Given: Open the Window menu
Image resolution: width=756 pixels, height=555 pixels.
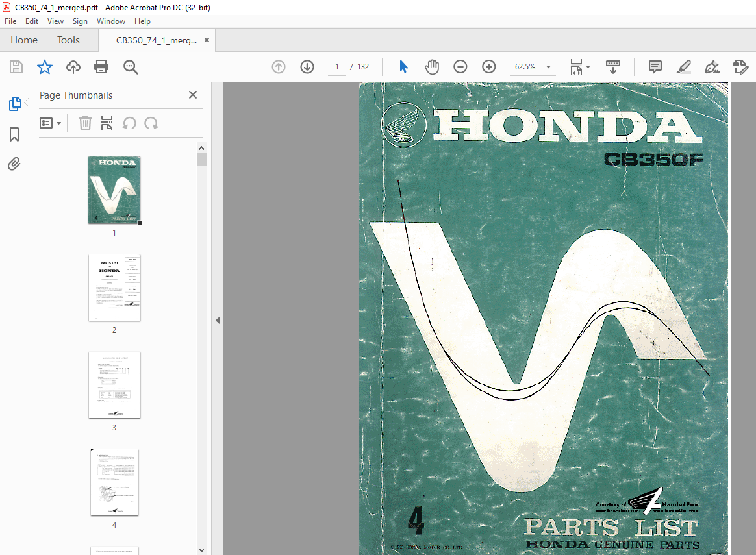Looking at the screenshot, I should pyautogui.click(x=111, y=21).
